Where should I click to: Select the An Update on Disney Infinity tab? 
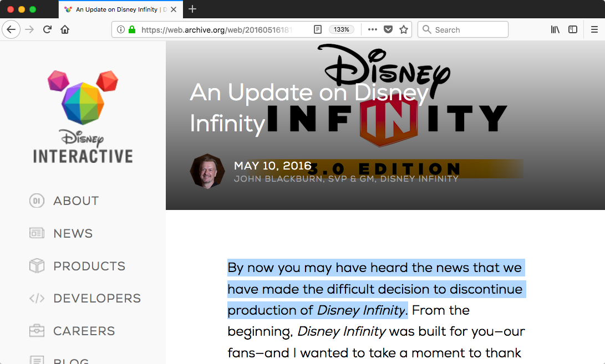point(116,9)
